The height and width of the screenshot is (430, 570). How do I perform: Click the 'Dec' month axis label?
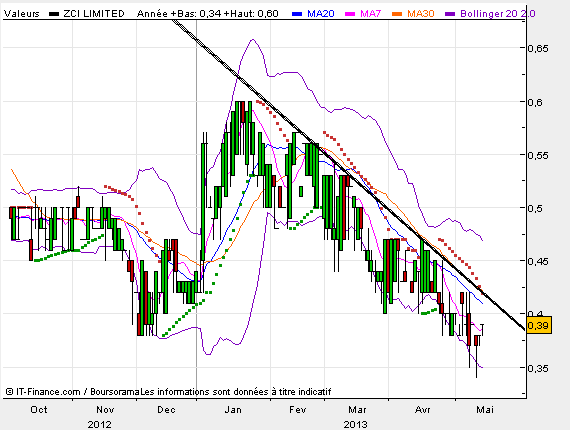tap(166, 410)
